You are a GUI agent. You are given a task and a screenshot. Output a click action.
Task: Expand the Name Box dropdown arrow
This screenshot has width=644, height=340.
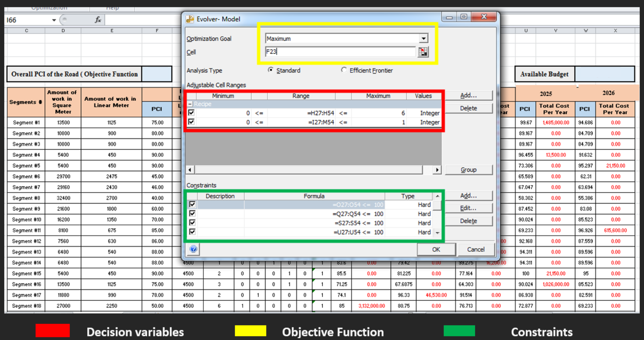click(x=54, y=20)
